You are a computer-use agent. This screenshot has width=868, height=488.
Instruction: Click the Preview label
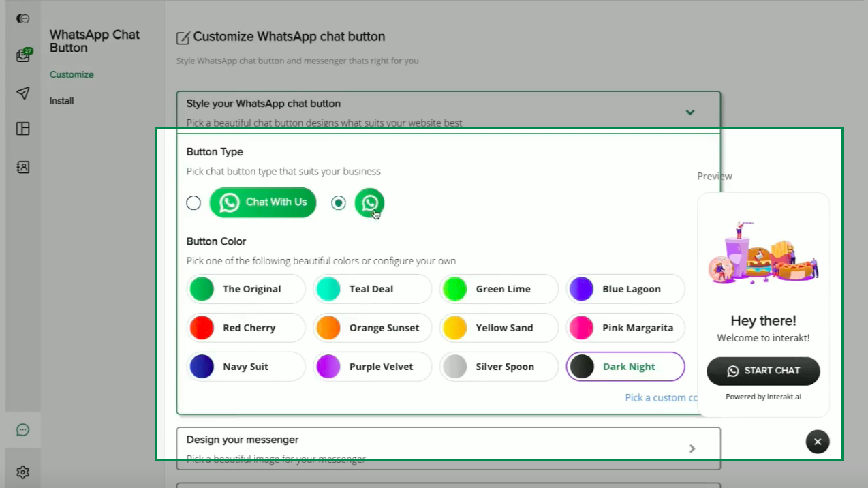pos(715,176)
